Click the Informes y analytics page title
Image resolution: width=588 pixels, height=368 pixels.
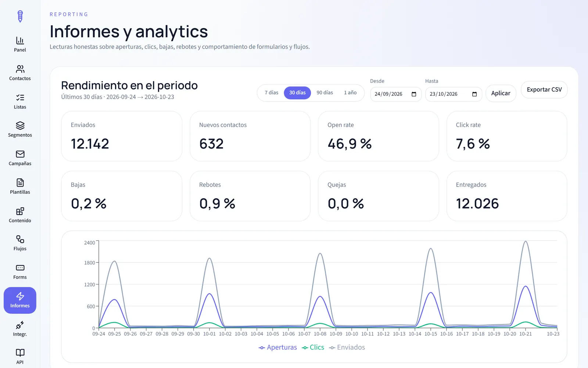(x=129, y=32)
